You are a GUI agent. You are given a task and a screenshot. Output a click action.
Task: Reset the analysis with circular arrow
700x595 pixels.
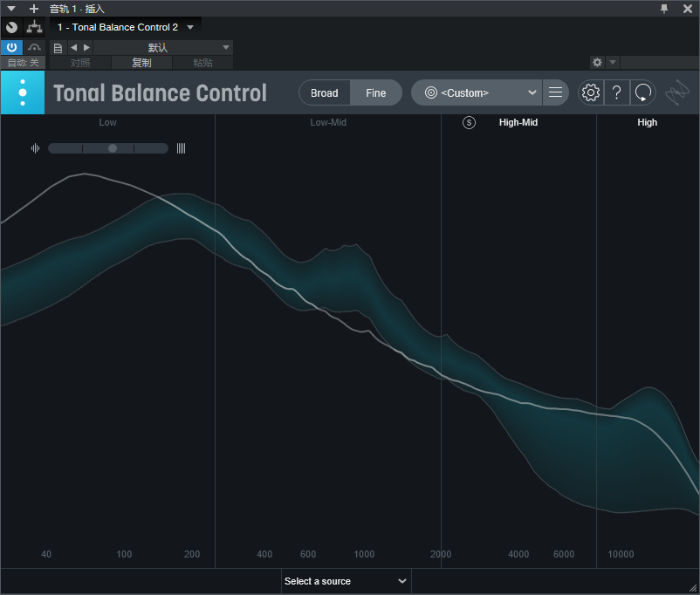643,92
